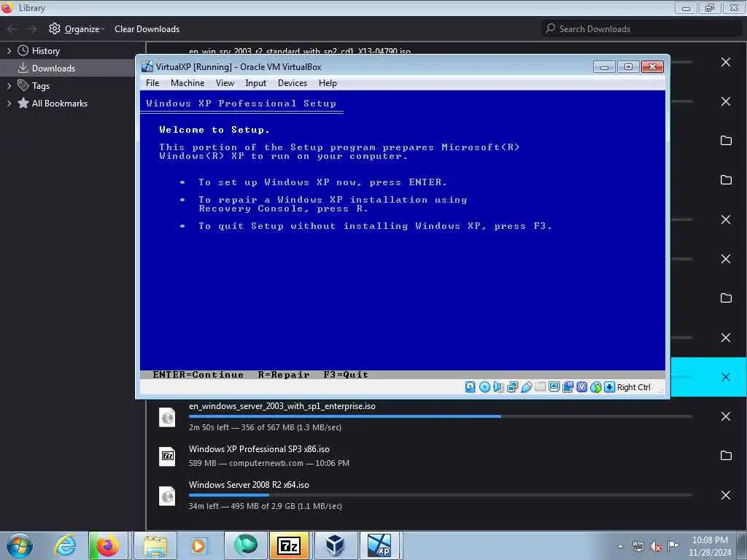This screenshot has height=560, width=747.
Task: Select History in the Library sidebar
Action: [46, 51]
